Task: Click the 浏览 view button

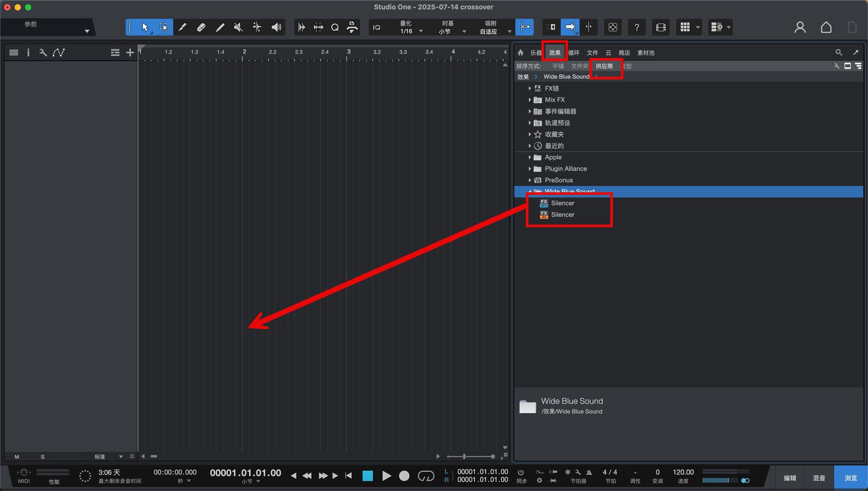Action: click(850, 478)
